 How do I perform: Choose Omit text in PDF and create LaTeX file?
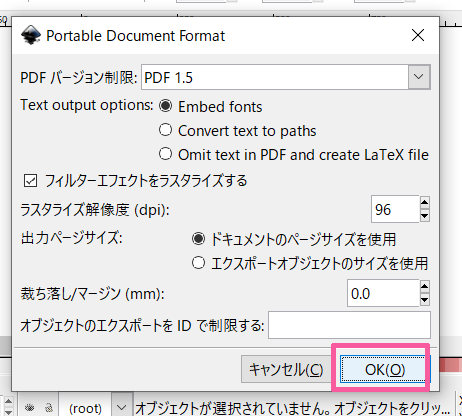point(165,154)
